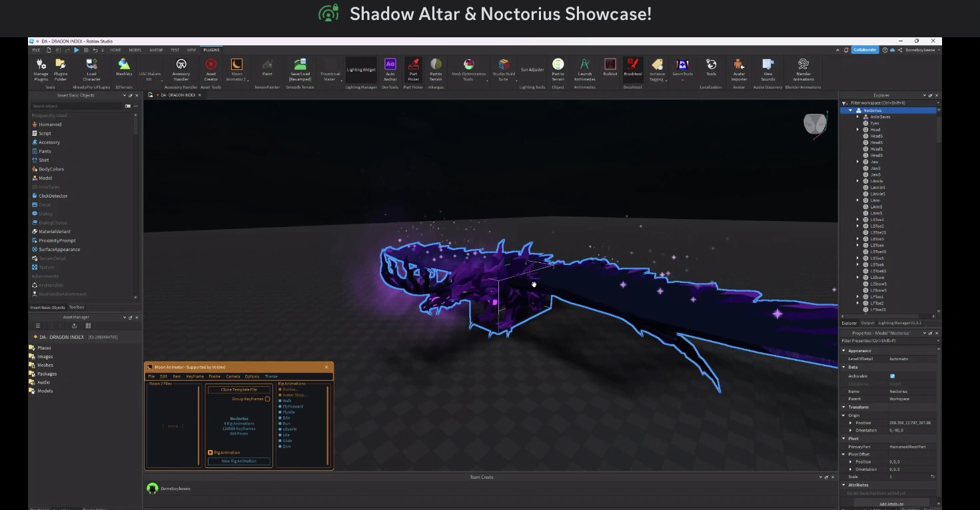Expand the Jaw part in Explorer
The image size is (980, 510).
point(858,161)
